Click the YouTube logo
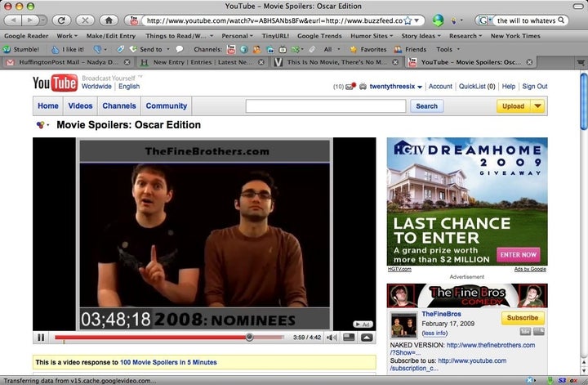Viewport: 588px width, 385px height. pos(55,83)
